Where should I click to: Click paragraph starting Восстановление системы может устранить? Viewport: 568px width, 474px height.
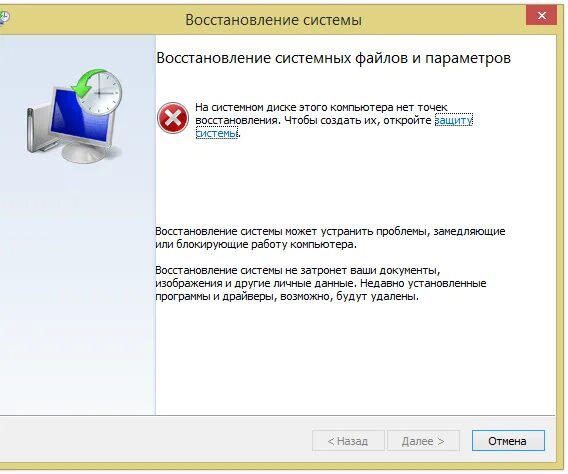click(x=330, y=238)
